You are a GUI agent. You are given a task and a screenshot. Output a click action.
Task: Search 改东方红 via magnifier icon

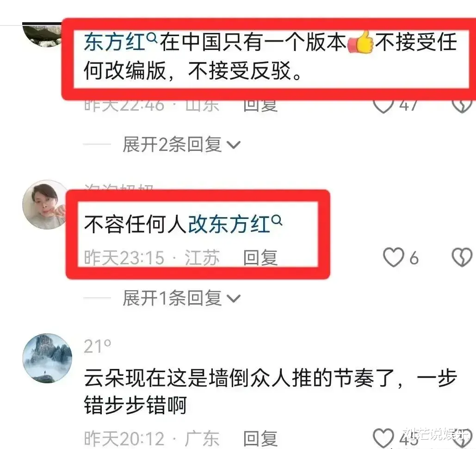[x=277, y=220]
